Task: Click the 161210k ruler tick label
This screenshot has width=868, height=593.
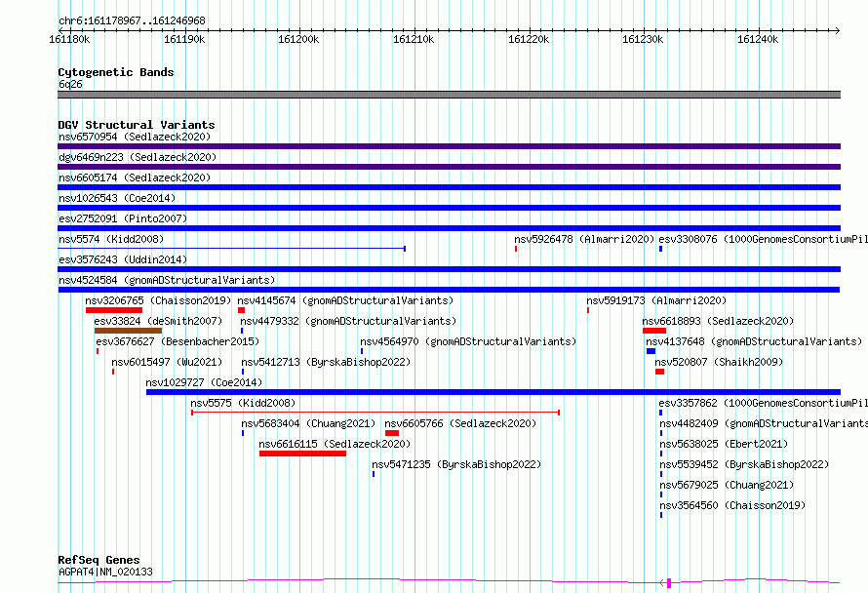Action: tap(414, 39)
